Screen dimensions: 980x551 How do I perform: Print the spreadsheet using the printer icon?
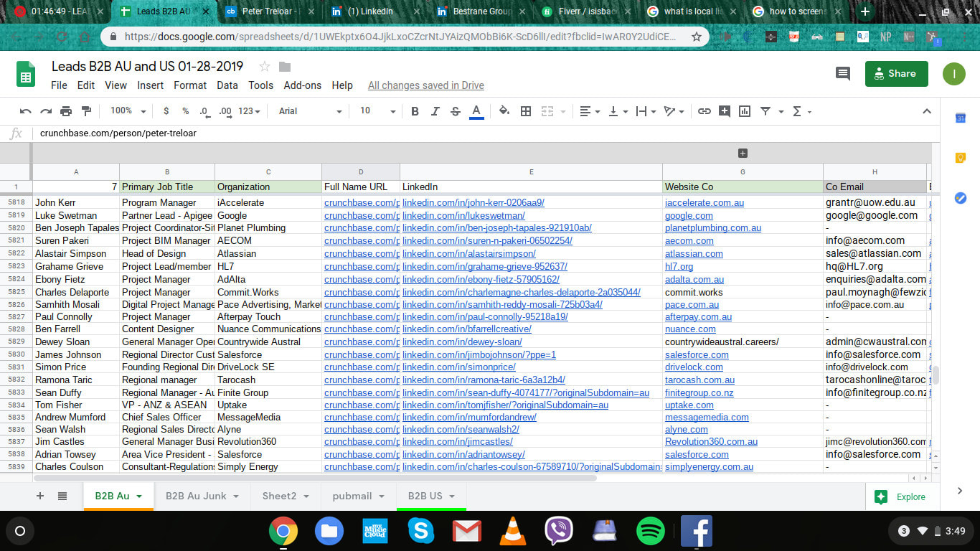point(66,111)
